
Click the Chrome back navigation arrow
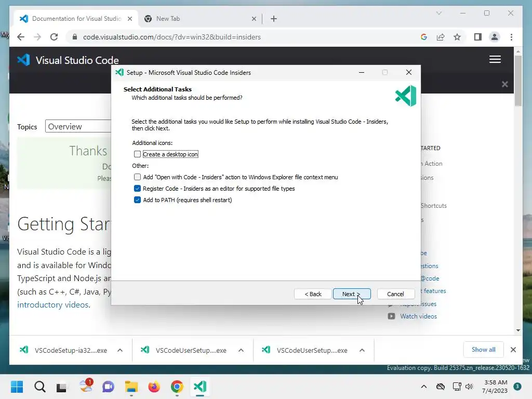click(x=21, y=37)
